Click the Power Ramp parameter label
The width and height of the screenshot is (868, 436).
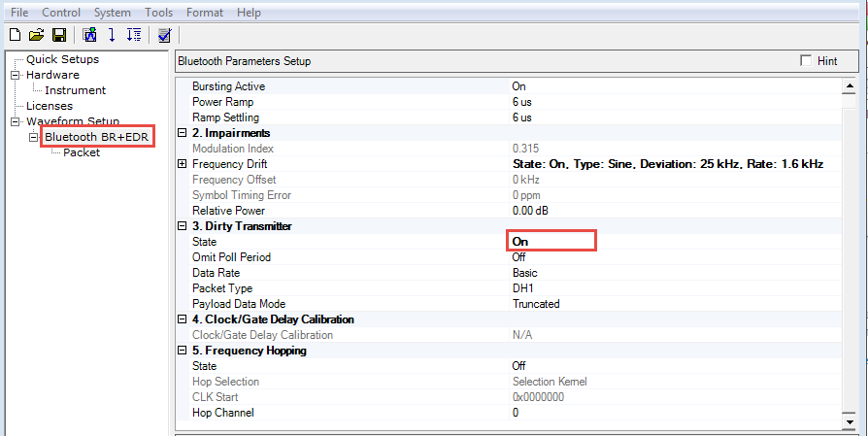point(222,102)
